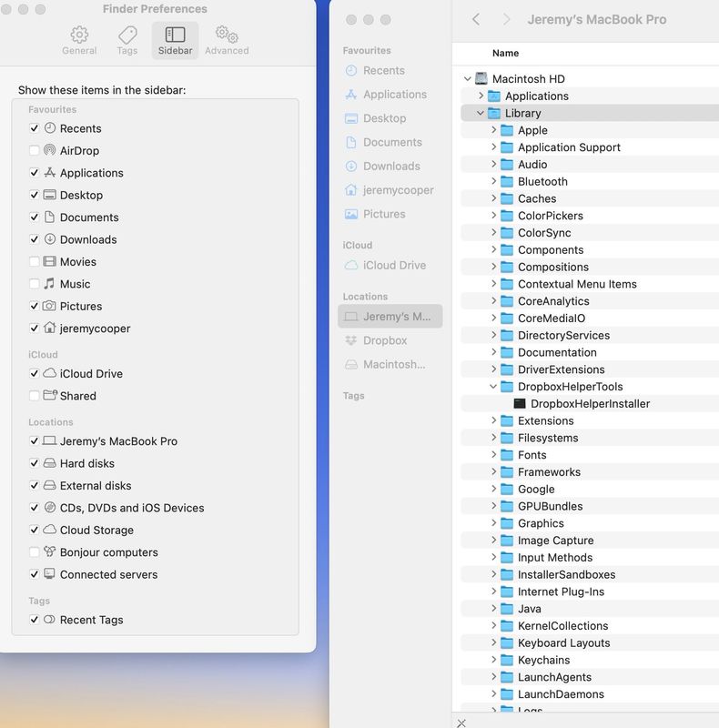The height and width of the screenshot is (728, 719).
Task: Select the Macintosh HD drive icon in list
Action: click(x=481, y=78)
